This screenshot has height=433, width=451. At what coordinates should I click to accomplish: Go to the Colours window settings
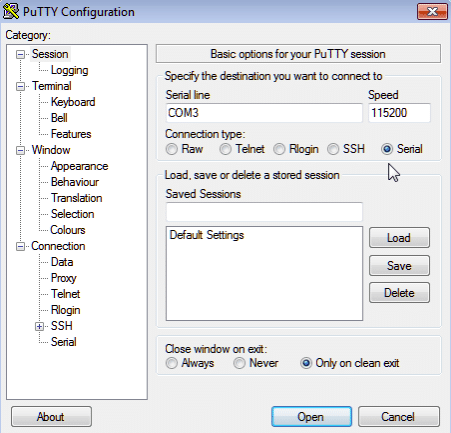68,230
